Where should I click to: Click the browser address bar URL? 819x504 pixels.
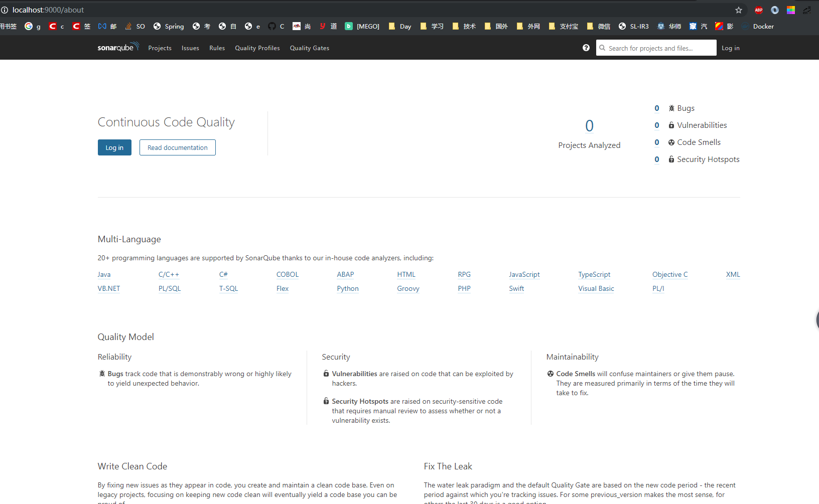coord(48,10)
